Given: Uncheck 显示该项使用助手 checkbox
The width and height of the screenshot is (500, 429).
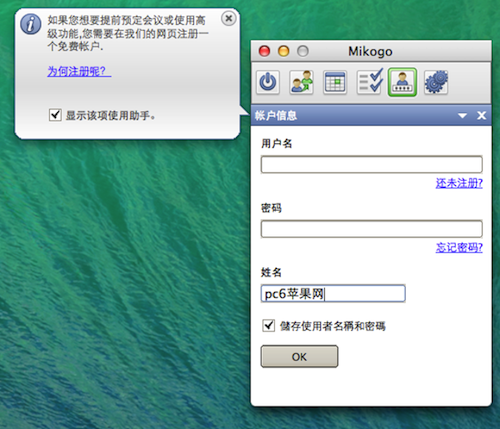Looking at the screenshot, I should pos(55,115).
